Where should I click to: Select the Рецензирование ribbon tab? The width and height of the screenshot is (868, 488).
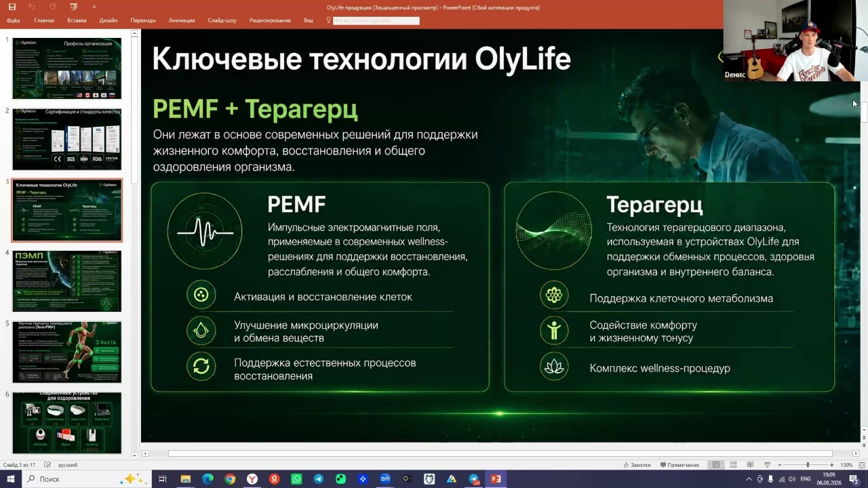270,20
